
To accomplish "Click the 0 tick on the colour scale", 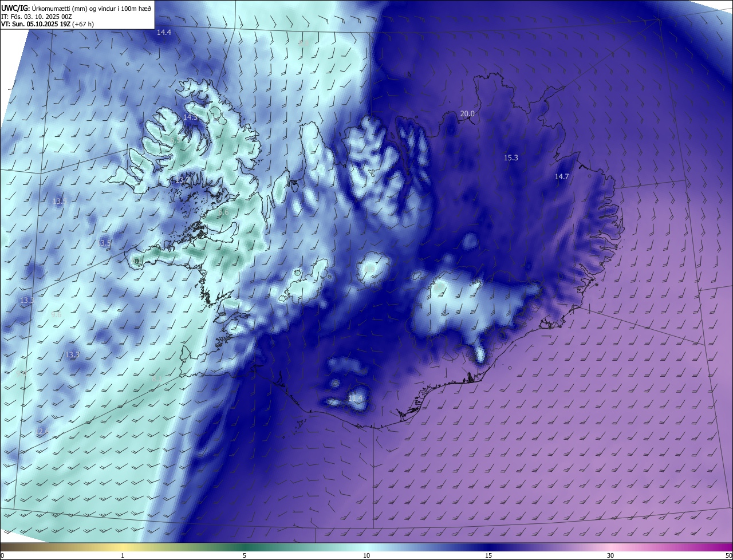I will coord(2,555).
